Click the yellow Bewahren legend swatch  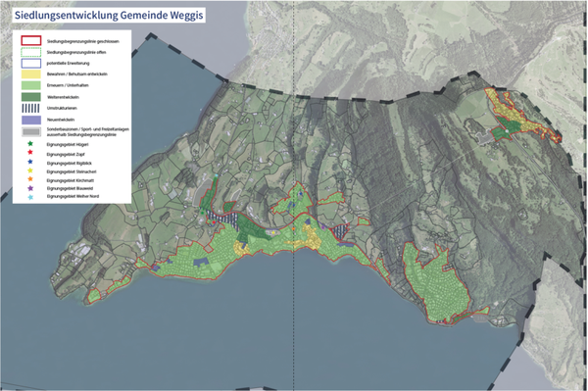point(31,74)
